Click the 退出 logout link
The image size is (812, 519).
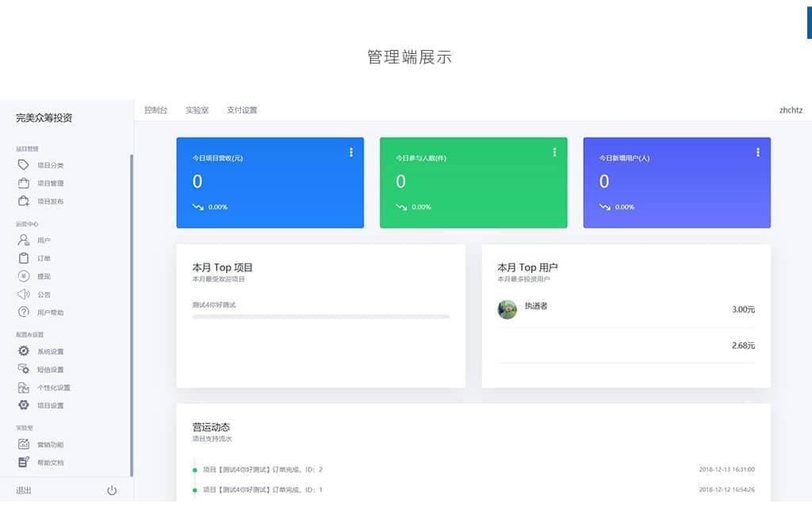point(23,490)
